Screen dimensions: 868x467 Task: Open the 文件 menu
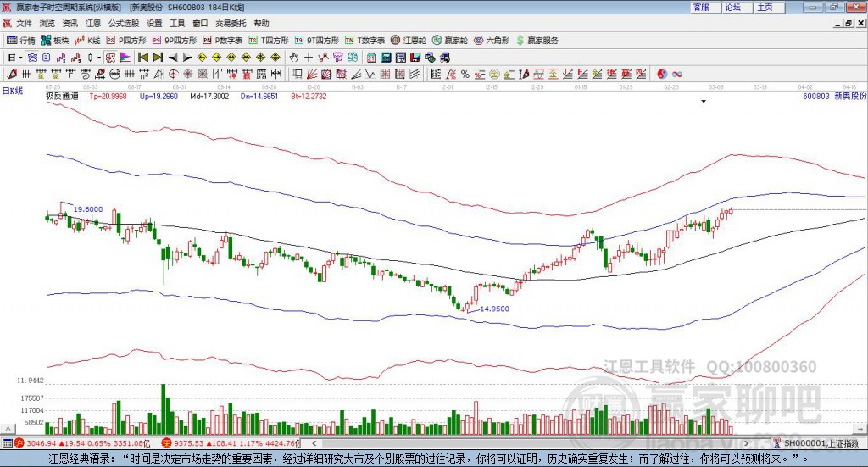tap(25, 23)
